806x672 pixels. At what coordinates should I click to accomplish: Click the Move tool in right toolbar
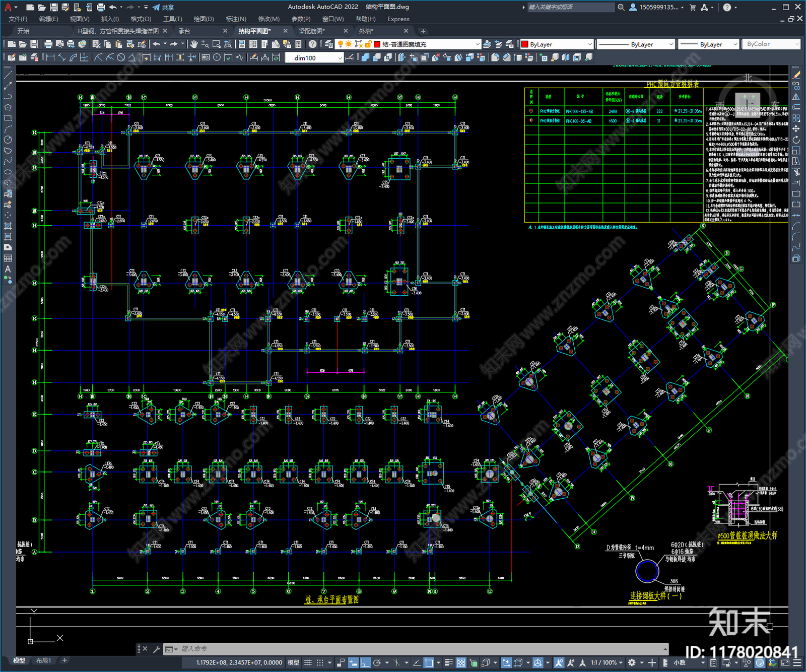point(796,129)
